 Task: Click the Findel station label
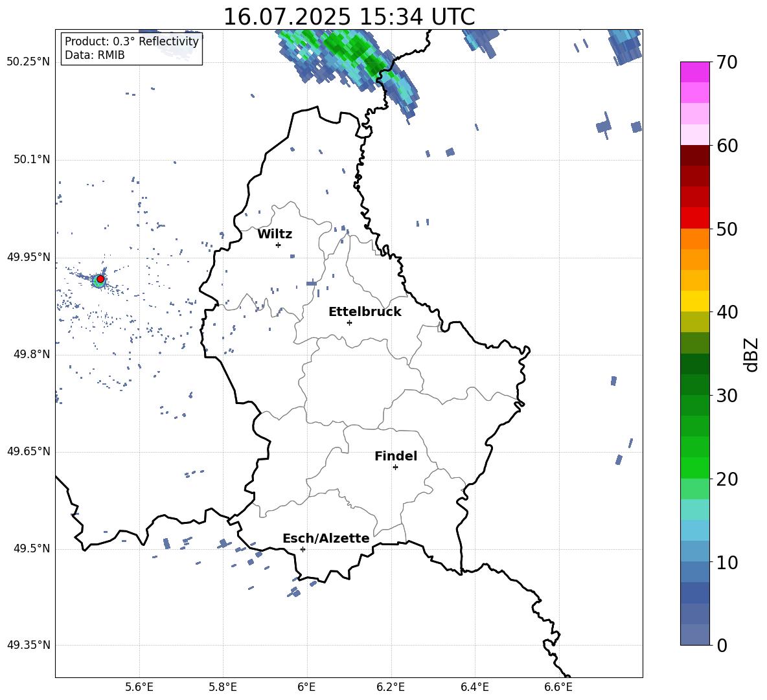coord(396,456)
